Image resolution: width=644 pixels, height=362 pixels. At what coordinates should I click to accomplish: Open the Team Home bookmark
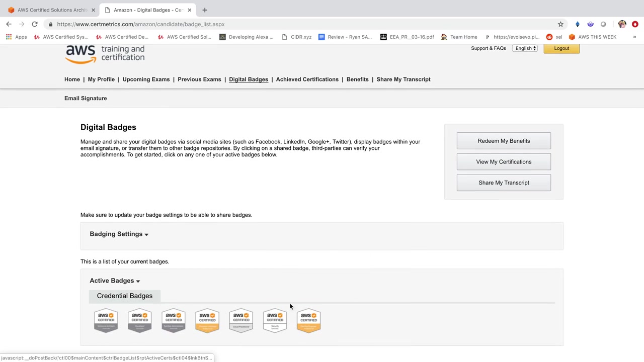point(459,37)
